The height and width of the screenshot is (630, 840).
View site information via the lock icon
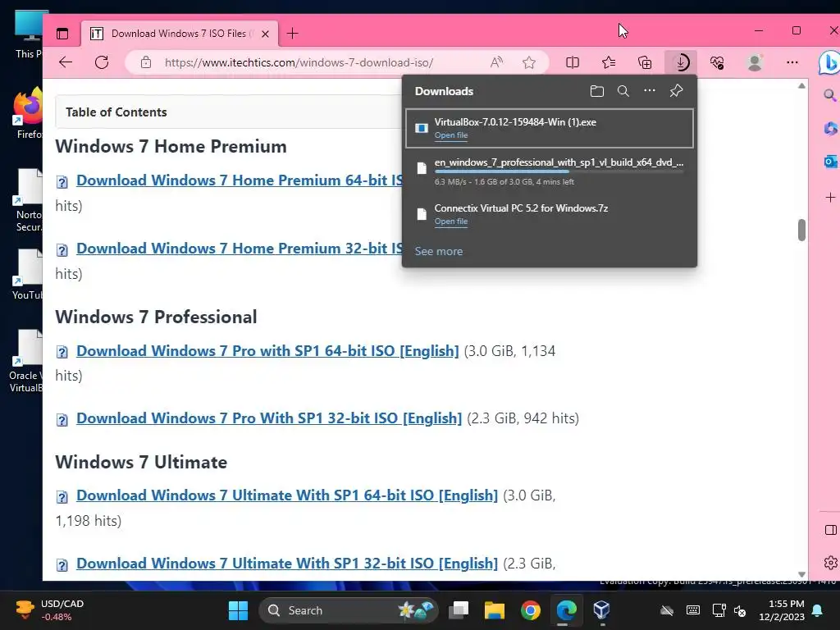point(146,62)
